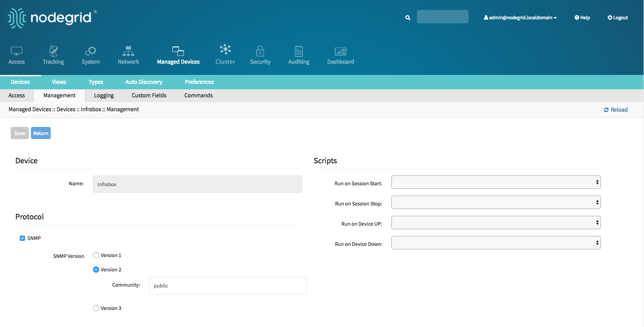Open the Run on Device Down dropdown
The width and height of the screenshot is (644, 327).
coord(496,243)
